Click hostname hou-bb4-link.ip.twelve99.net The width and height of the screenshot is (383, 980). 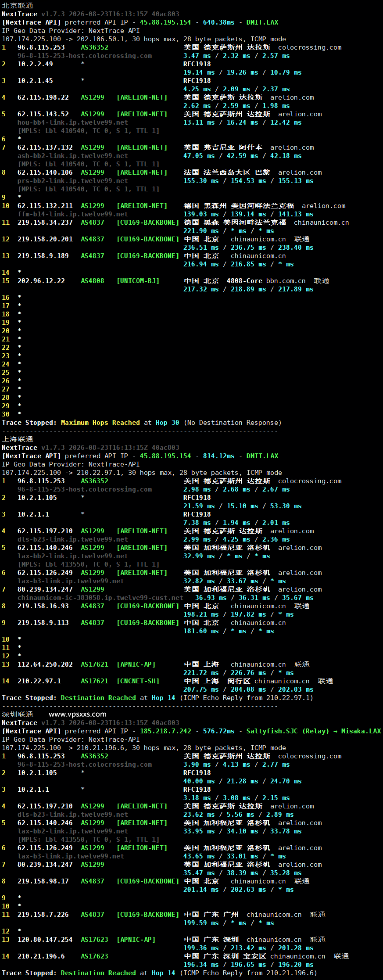tap(73, 122)
